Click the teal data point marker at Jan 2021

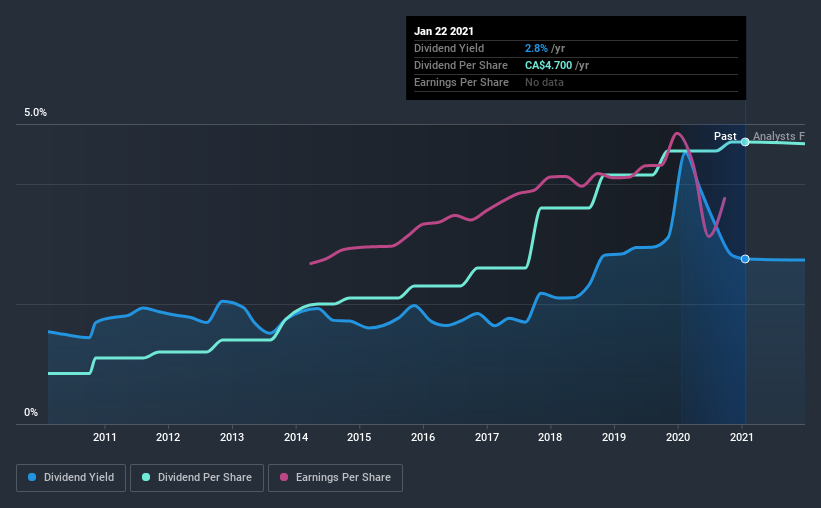coord(745,142)
